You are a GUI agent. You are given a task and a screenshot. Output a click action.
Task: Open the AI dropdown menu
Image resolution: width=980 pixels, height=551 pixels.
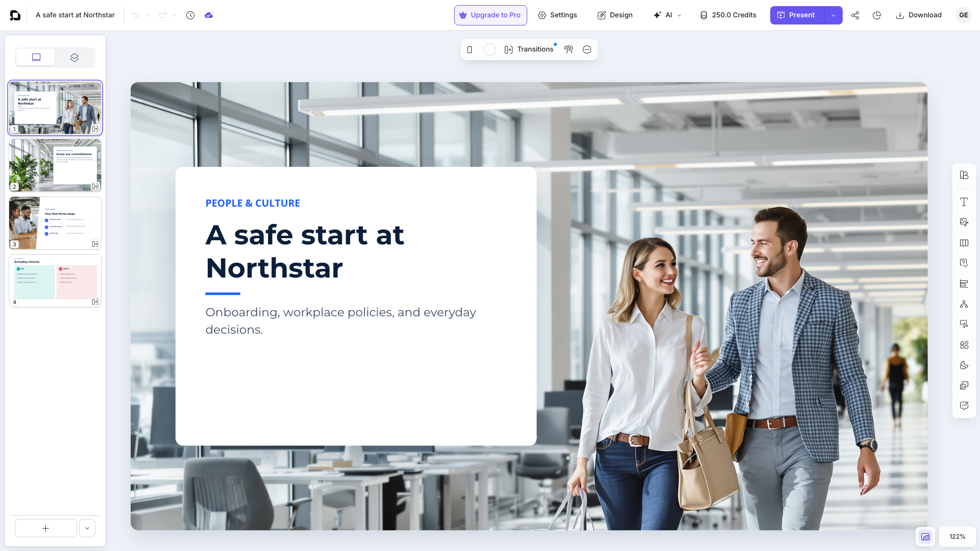click(668, 15)
